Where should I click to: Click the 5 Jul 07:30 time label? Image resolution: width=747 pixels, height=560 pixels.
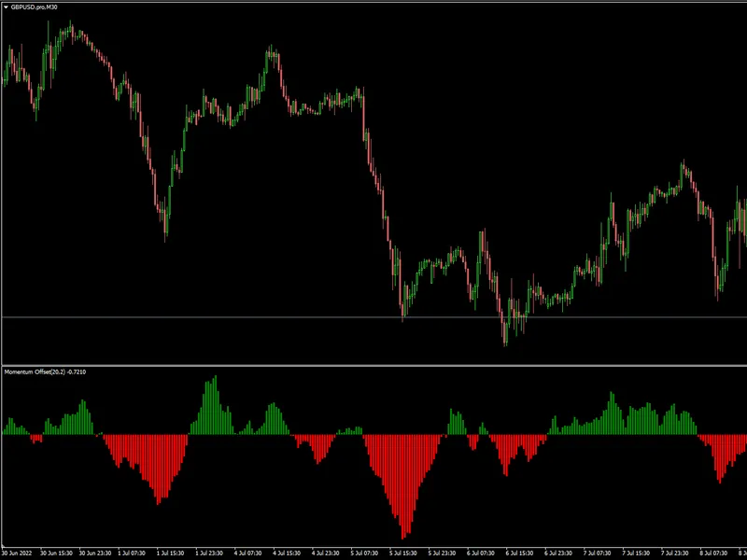pos(364,553)
